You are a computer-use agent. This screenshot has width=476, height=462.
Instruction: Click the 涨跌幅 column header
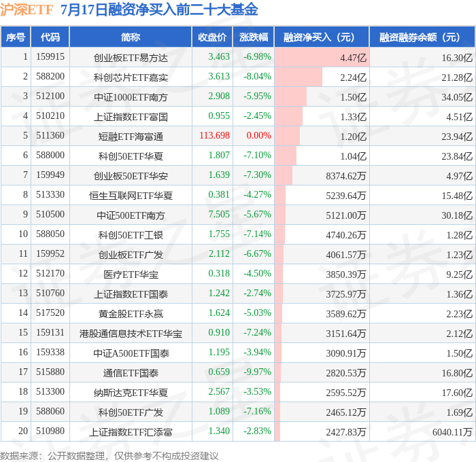254,37
